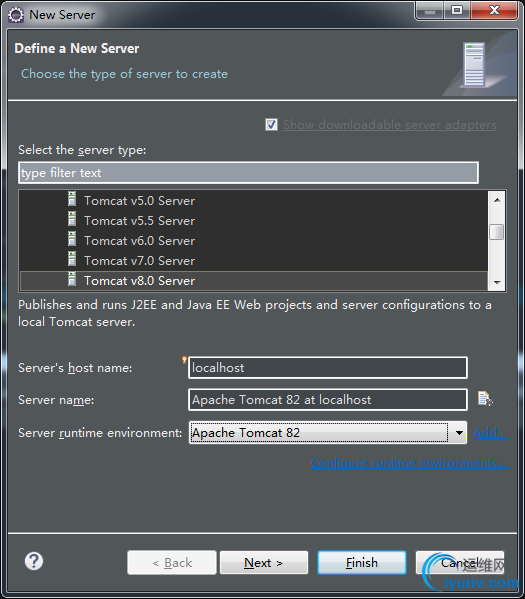Click the Tomcat v5.0 Server icon

click(x=72, y=199)
